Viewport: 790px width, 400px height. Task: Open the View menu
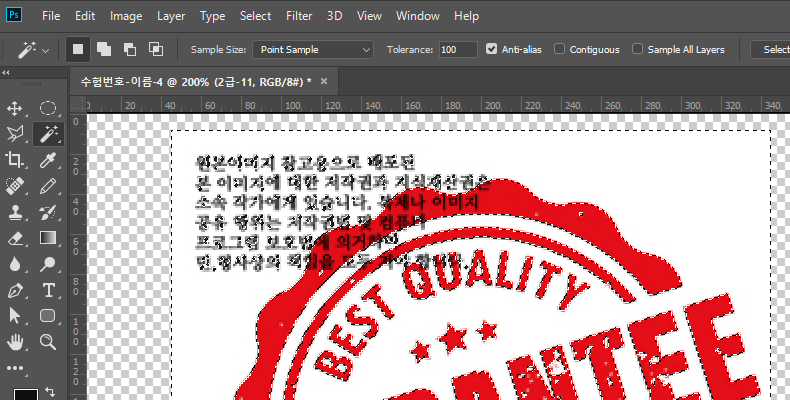pos(369,16)
